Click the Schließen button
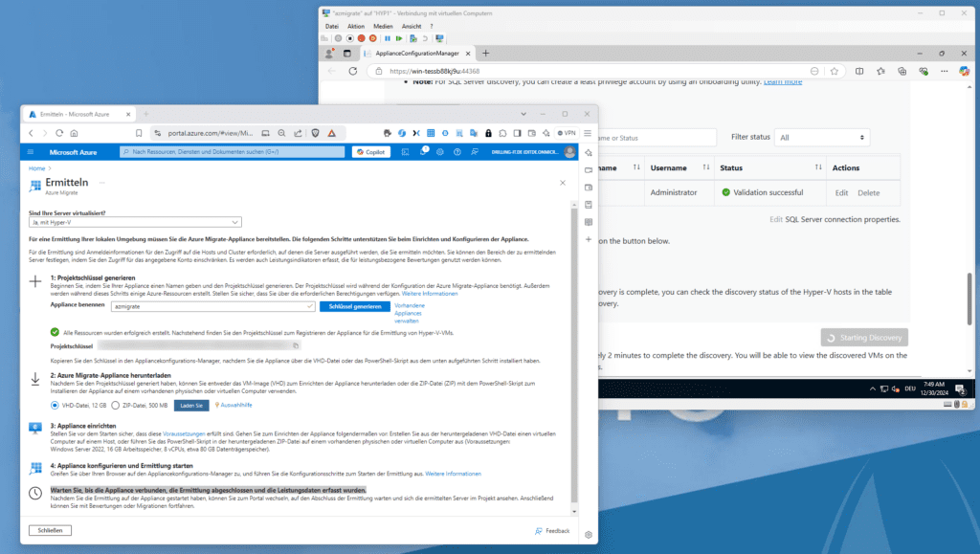 point(50,530)
